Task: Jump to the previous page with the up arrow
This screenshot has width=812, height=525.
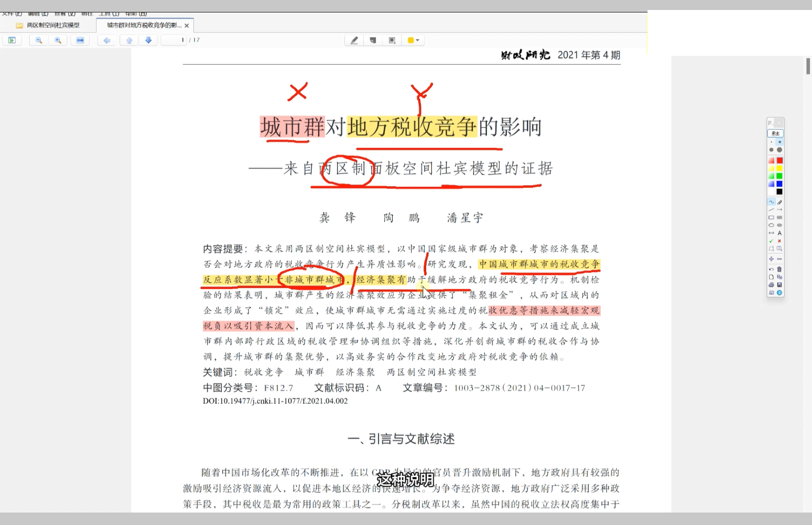Action: [129, 40]
